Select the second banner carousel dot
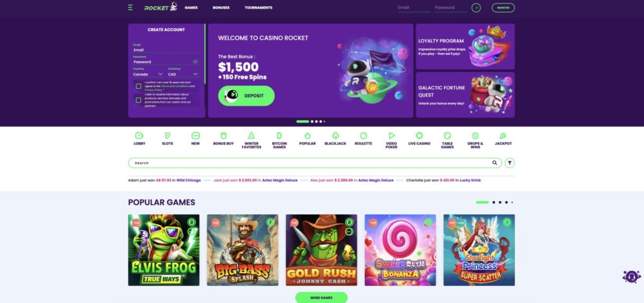The width and height of the screenshot is (644, 303). coord(312,122)
